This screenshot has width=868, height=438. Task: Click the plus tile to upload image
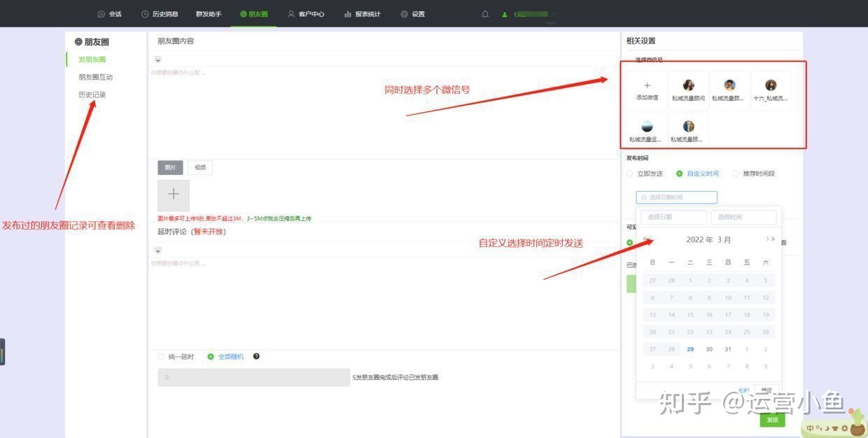(174, 195)
